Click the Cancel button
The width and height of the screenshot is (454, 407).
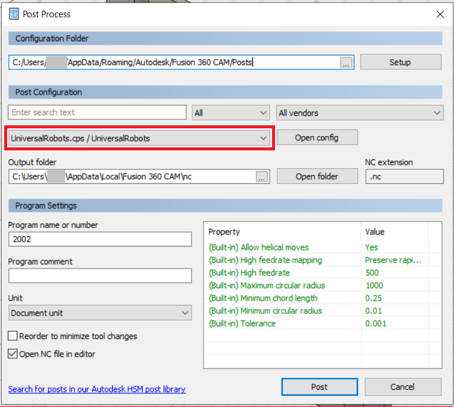[x=403, y=387]
